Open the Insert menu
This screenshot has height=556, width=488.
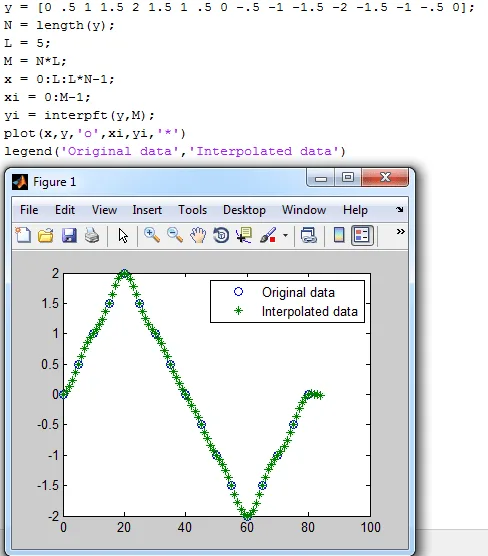[147, 210]
